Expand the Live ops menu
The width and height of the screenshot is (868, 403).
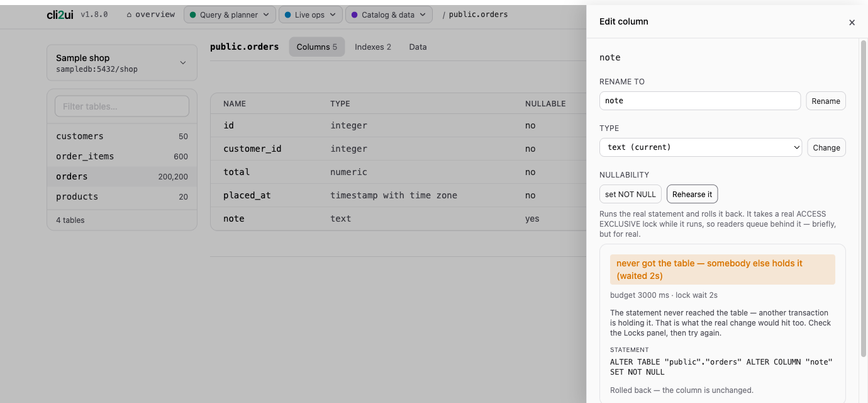click(x=311, y=14)
